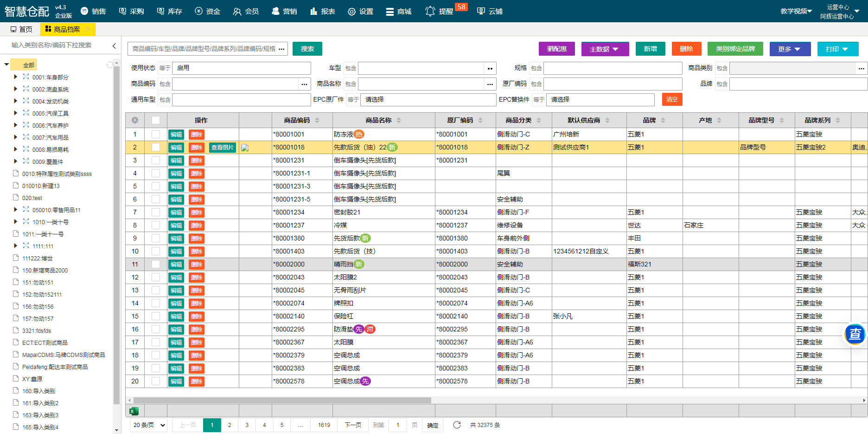Collapse the category sidebar with the arrow icon
Image resolution: width=868 pixels, height=434 pixels.
pos(114,45)
